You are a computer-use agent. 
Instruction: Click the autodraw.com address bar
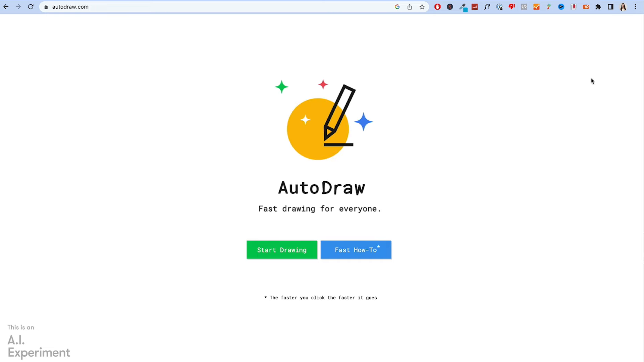point(70,7)
